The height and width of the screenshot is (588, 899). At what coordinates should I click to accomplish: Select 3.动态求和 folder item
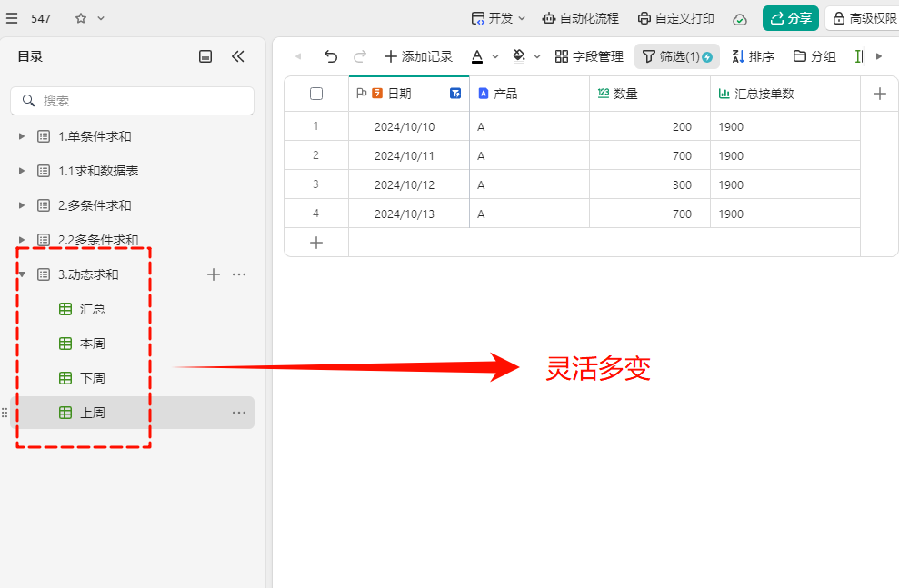pos(88,274)
